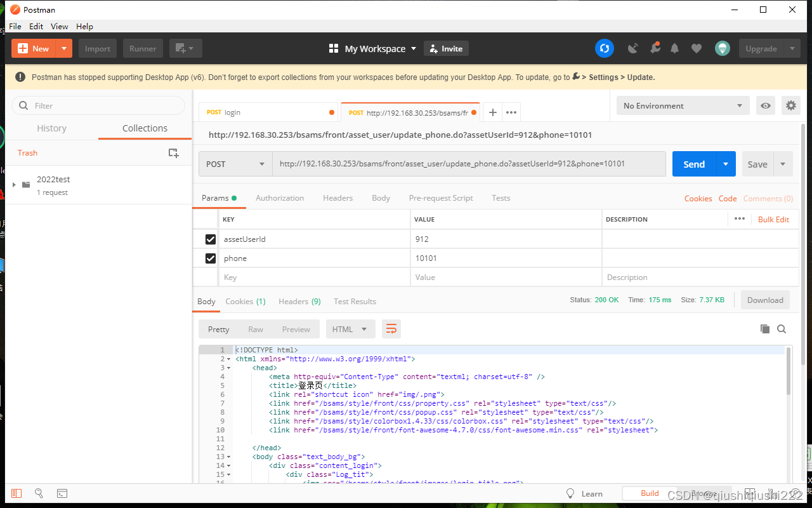The width and height of the screenshot is (812, 508).
Task: Open the Trash link
Action: coord(27,152)
